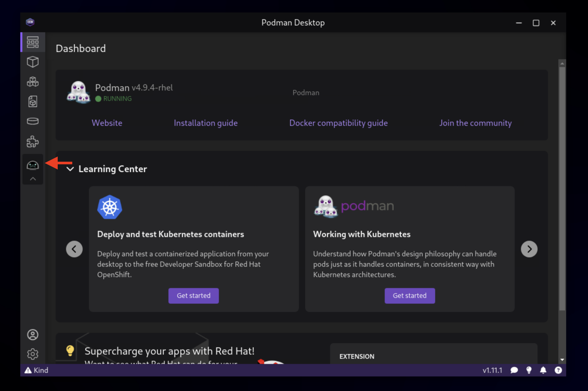This screenshot has width=588, height=391.
Task: Open the Extensions puzzle piece icon
Action: (33, 141)
